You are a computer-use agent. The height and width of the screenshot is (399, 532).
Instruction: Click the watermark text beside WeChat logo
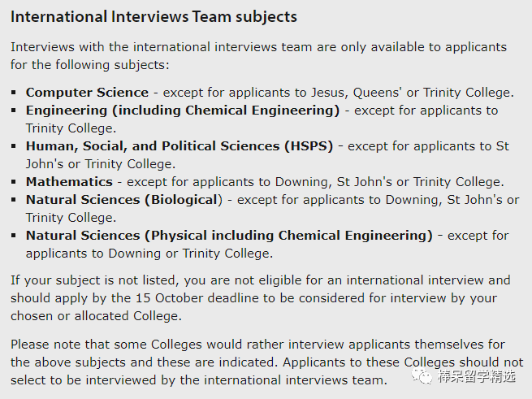click(x=479, y=377)
